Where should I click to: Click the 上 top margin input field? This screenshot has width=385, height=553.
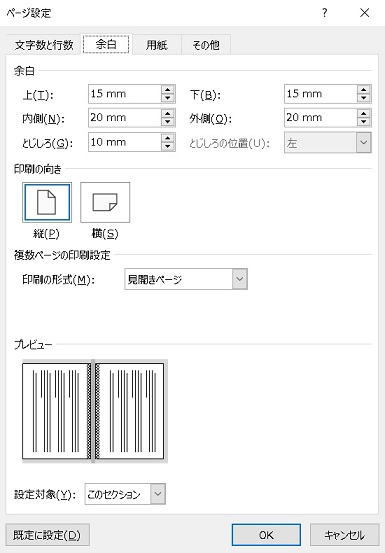(125, 94)
